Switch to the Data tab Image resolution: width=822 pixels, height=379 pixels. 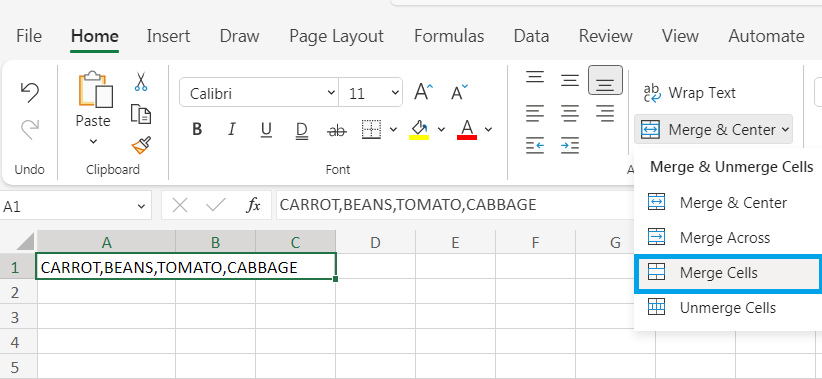531,36
